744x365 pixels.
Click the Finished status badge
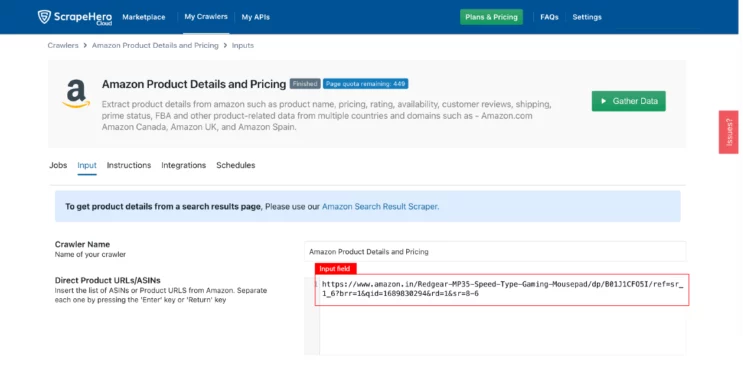click(305, 84)
